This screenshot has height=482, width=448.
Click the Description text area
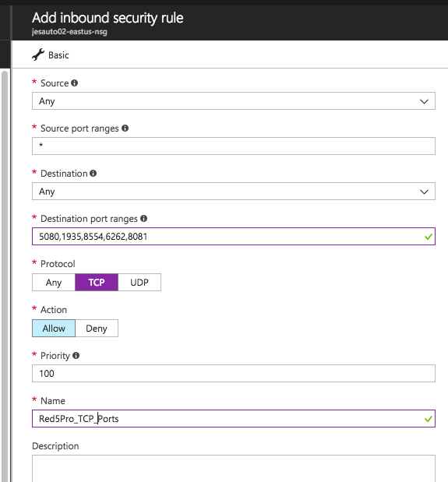(x=234, y=469)
